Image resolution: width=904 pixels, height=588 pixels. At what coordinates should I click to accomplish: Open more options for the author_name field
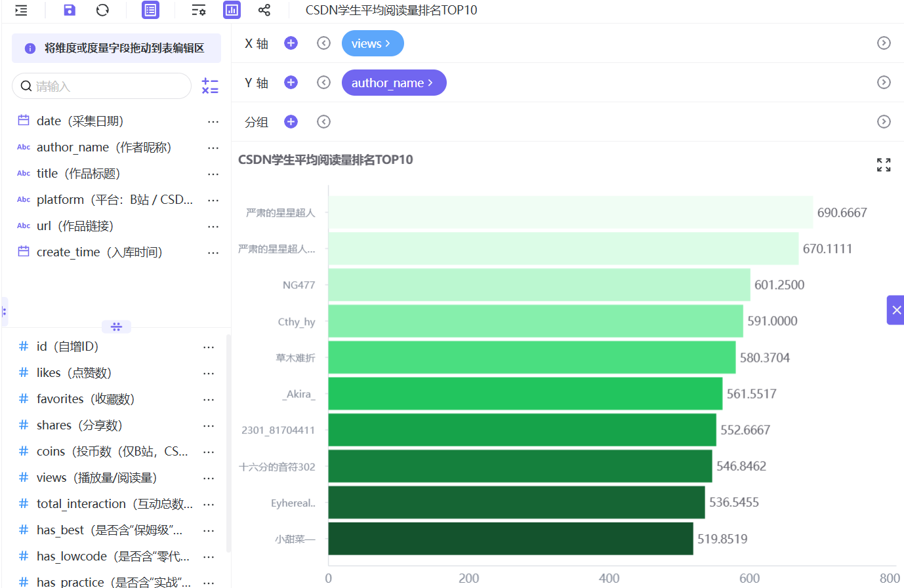[213, 147]
